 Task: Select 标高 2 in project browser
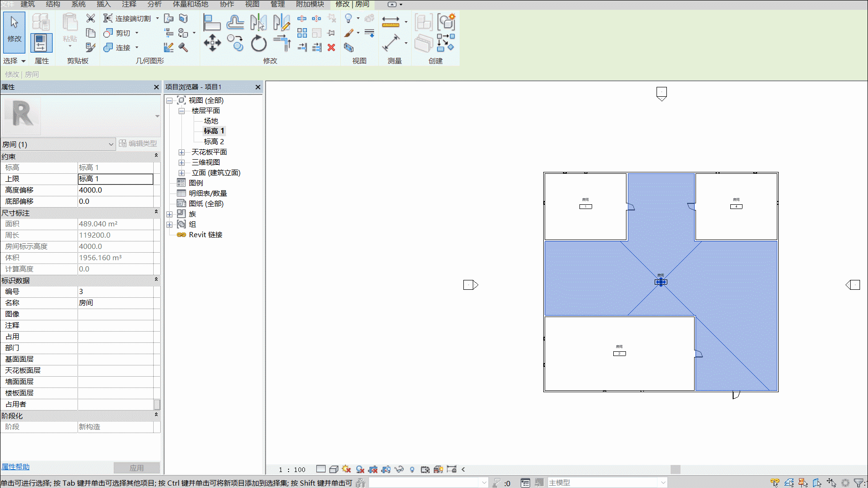(214, 142)
